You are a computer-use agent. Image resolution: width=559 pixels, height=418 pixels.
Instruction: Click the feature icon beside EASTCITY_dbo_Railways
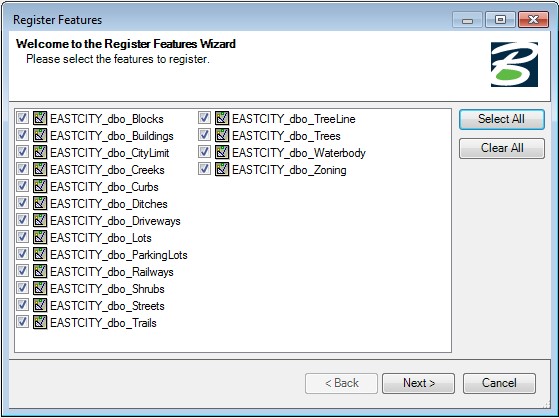point(40,271)
